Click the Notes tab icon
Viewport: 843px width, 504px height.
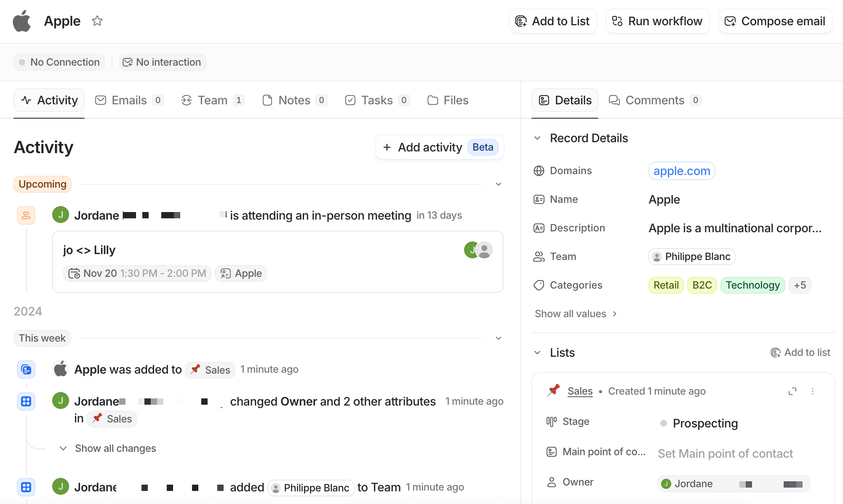coord(267,100)
